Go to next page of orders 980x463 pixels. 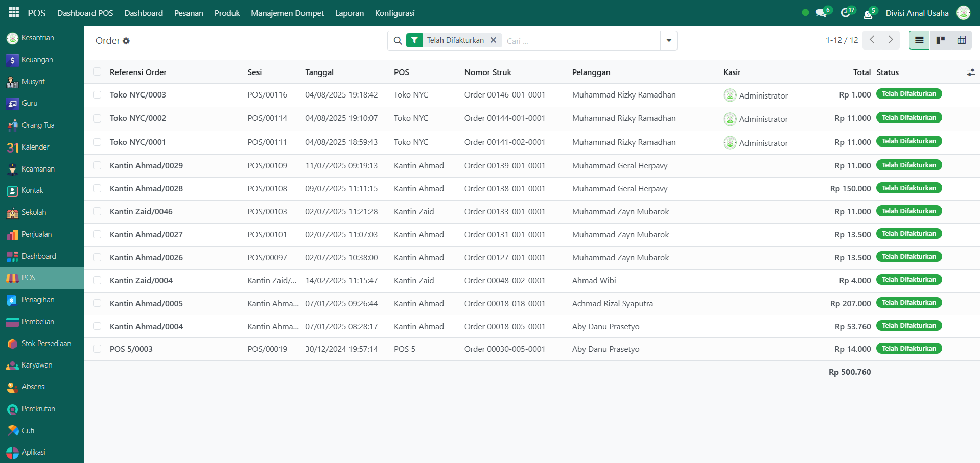tap(891, 40)
